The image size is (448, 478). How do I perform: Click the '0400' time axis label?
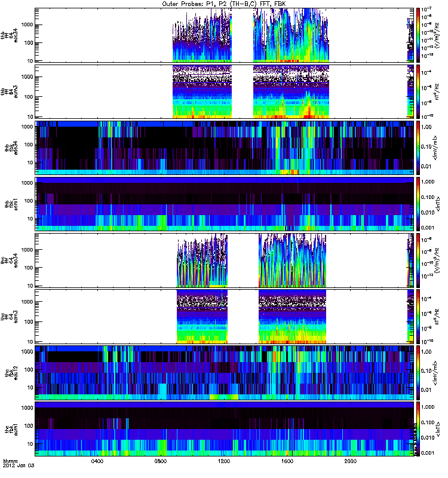coord(98,461)
